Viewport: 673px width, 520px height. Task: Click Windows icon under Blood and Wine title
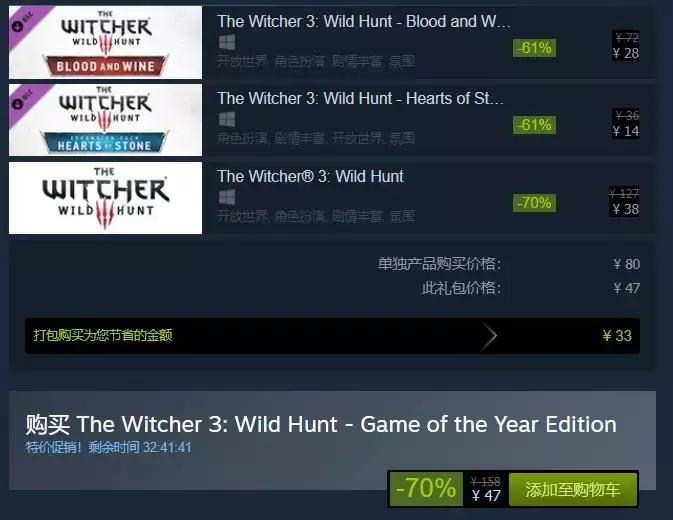[x=227, y=42]
